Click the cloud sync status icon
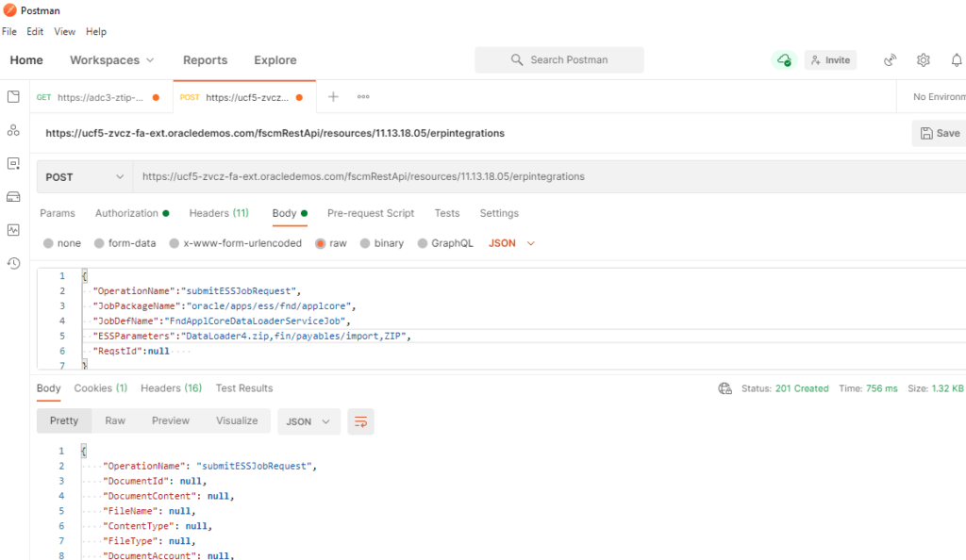Viewport: 966px width, 560px height. 784,59
